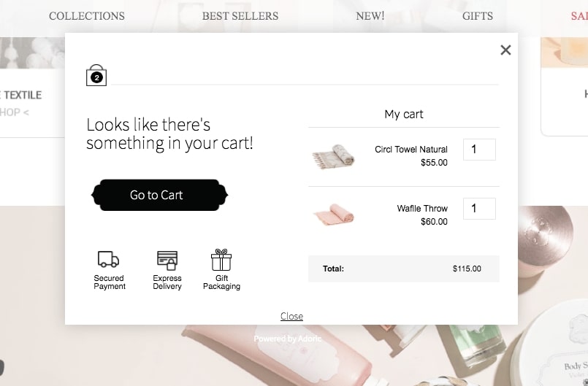
Task: Click the Secured Payment truck icon
Action: coord(108,259)
